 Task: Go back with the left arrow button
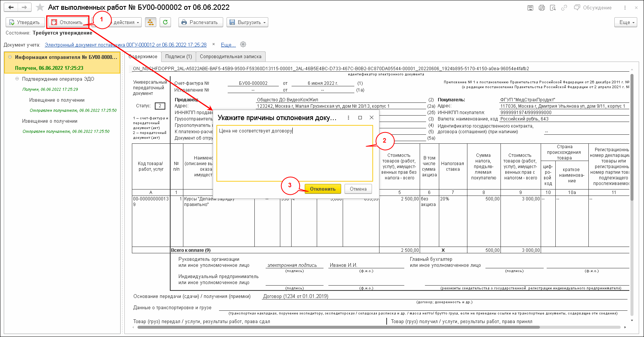coord(11,8)
